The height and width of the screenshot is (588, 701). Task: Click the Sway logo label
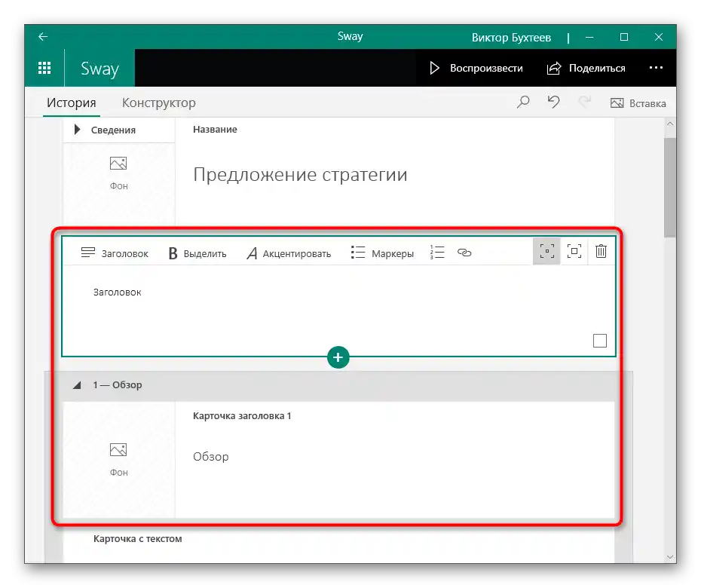tap(99, 69)
